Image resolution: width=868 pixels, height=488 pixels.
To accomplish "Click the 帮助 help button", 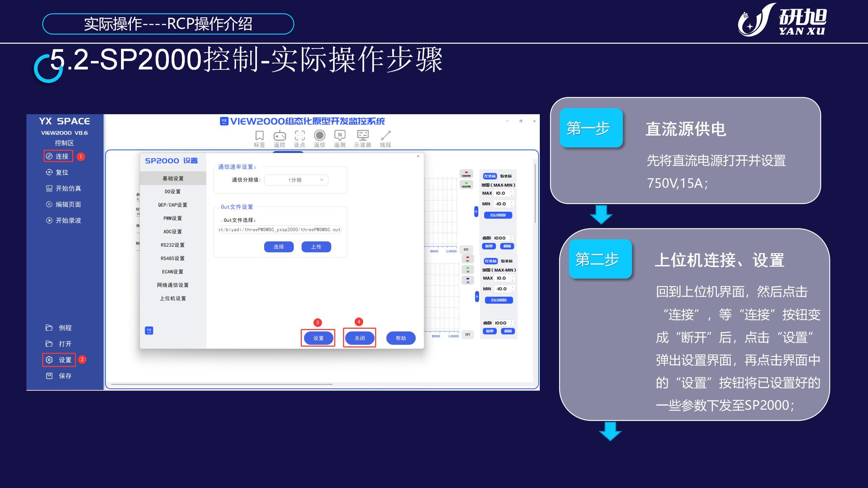I will click(401, 338).
